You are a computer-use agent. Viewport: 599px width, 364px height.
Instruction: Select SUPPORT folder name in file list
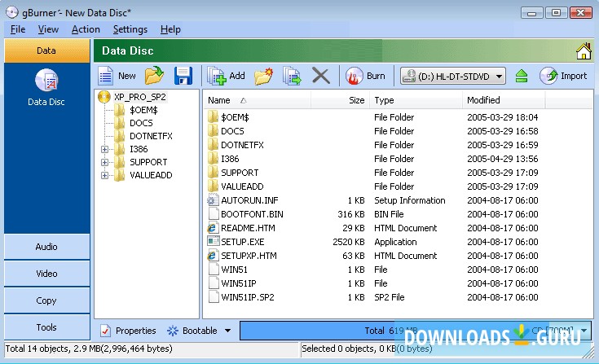[240, 173]
